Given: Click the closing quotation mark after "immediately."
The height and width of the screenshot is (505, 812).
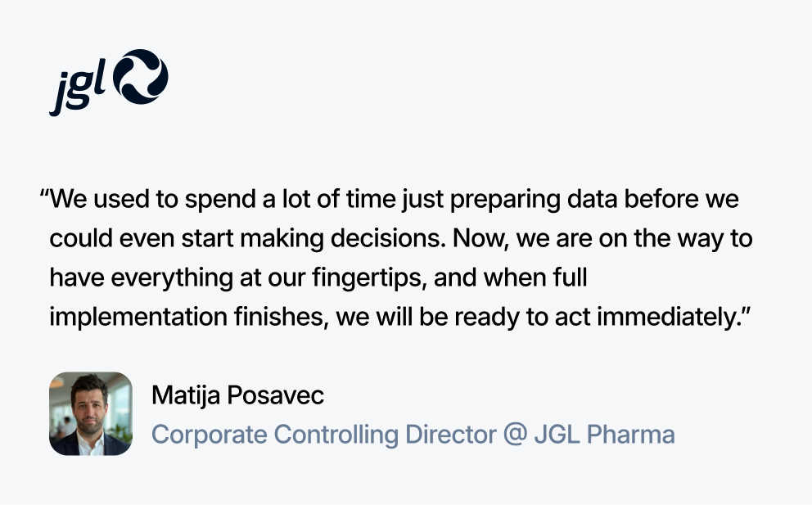Looking at the screenshot, I should pyautogui.click(x=747, y=313).
